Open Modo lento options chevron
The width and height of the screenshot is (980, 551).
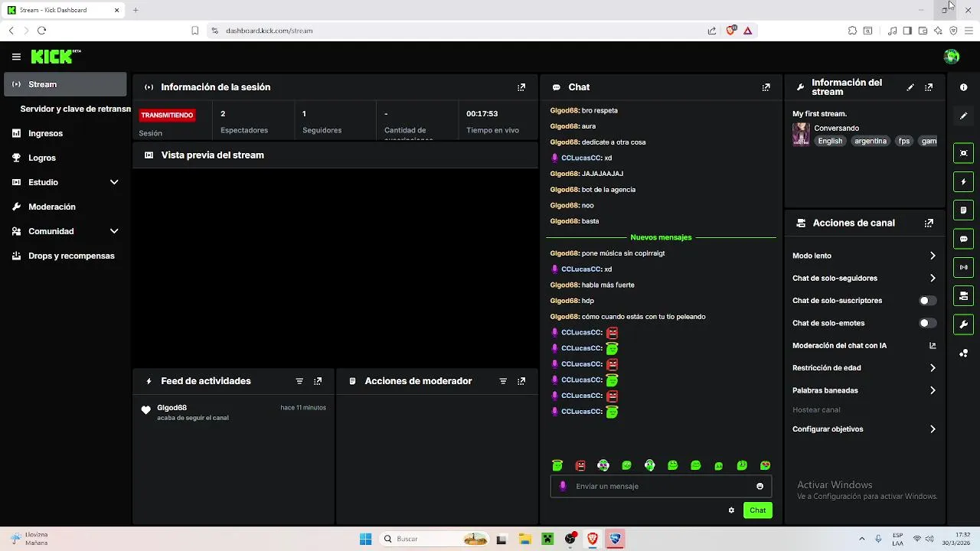click(933, 256)
